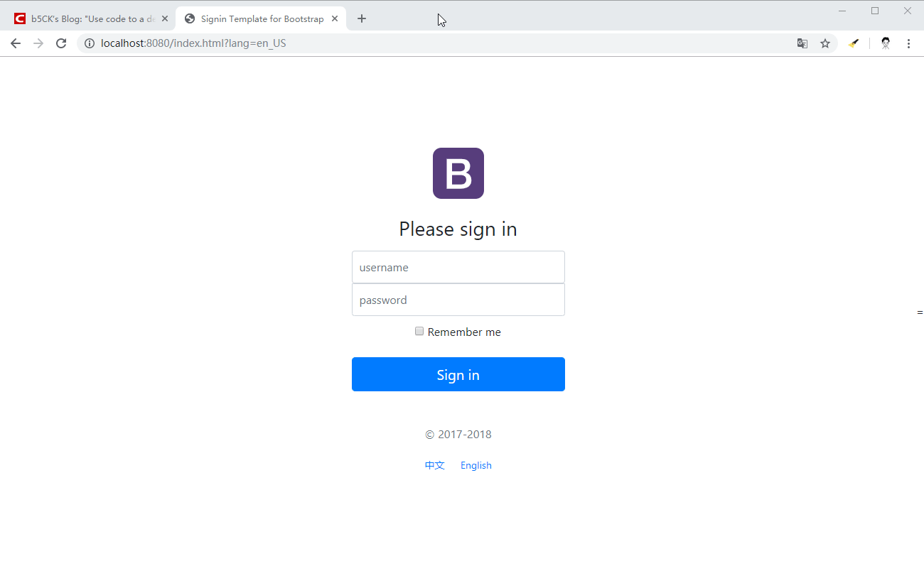
Task: Focus the password input field
Action: [x=458, y=300]
